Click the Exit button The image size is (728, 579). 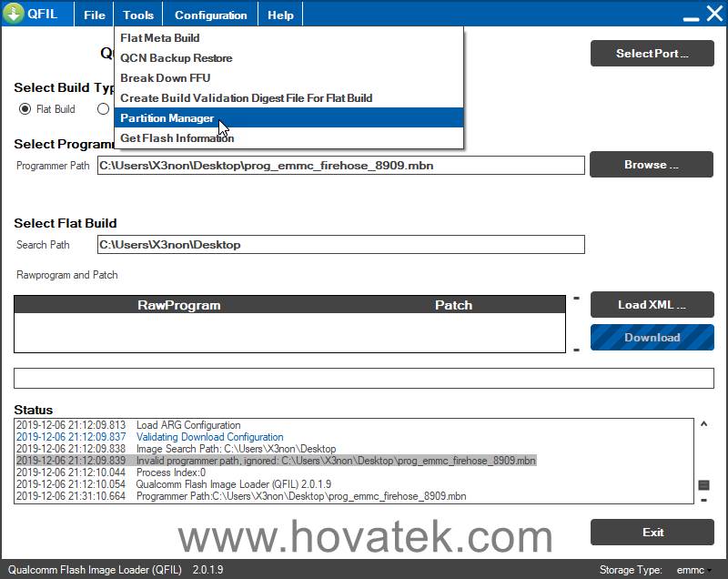point(652,532)
